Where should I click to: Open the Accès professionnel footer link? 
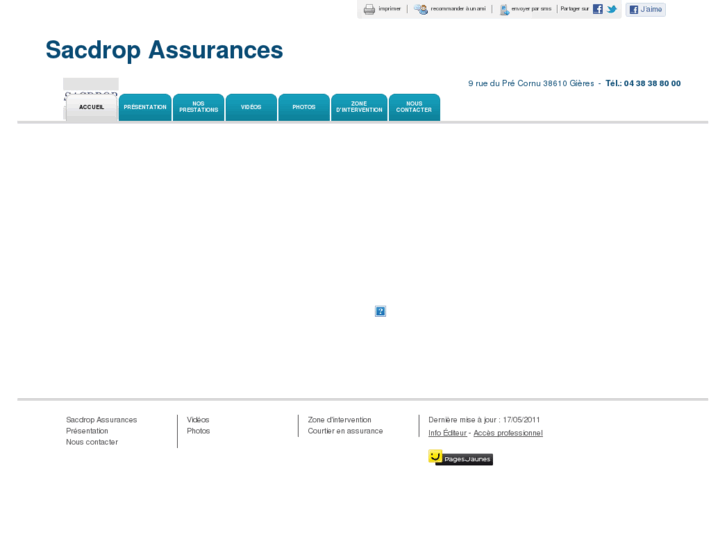pyautogui.click(x=508, y=433)
